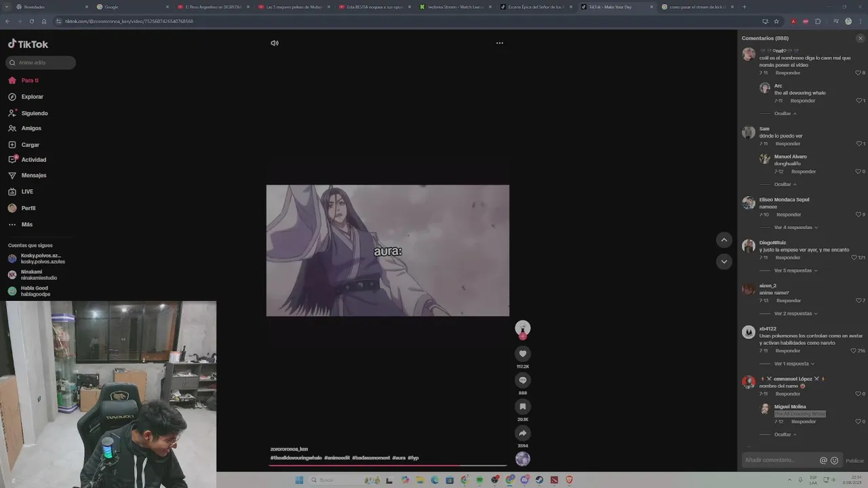Share the video with arrow icon
Viewport: 868px width, 488px height.
tap(522, 432)
